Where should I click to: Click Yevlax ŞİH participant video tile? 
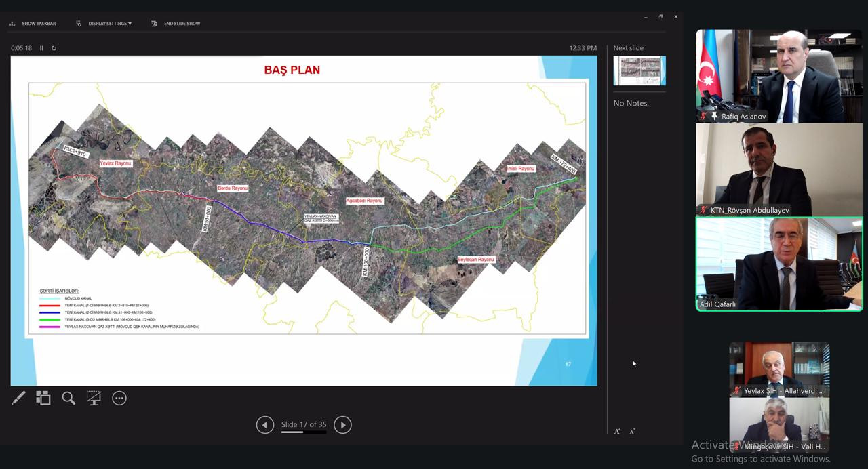pos(779,369)
